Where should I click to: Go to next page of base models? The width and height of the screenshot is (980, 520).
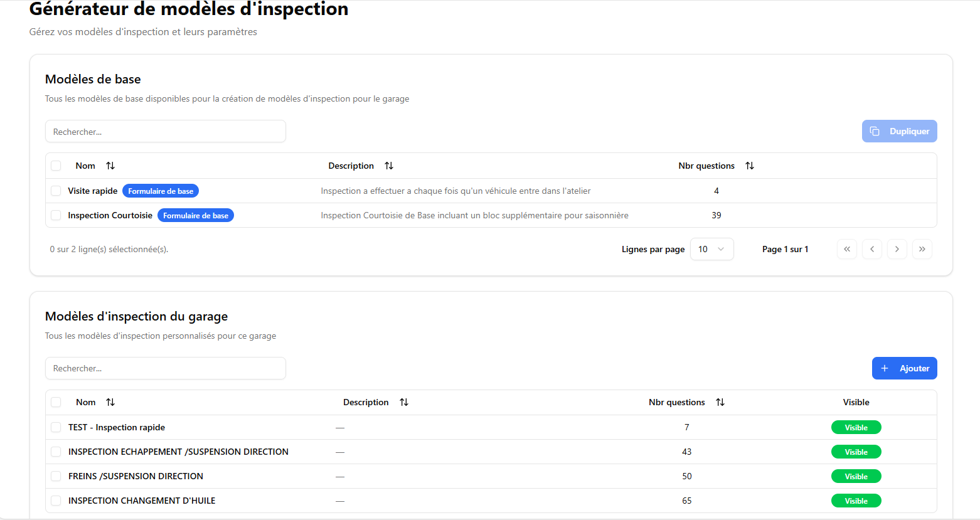(897, 249)
